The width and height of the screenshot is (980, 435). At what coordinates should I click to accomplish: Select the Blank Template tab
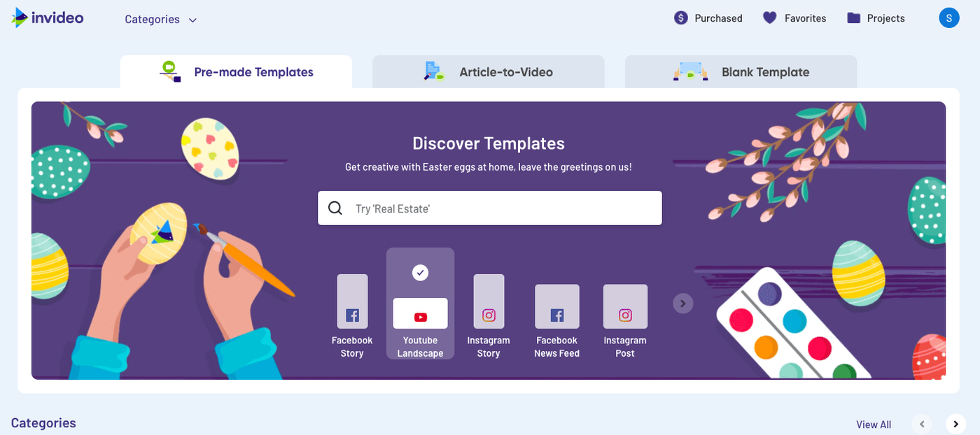(741, 72)
